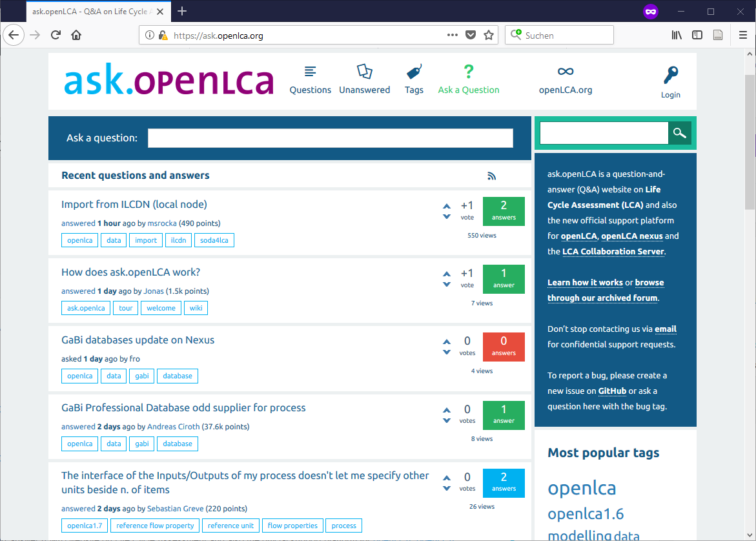The height and width of the screenshot is (541, 756).
Task: Bookmark this page with star icon
Action: tap(489, 36)
